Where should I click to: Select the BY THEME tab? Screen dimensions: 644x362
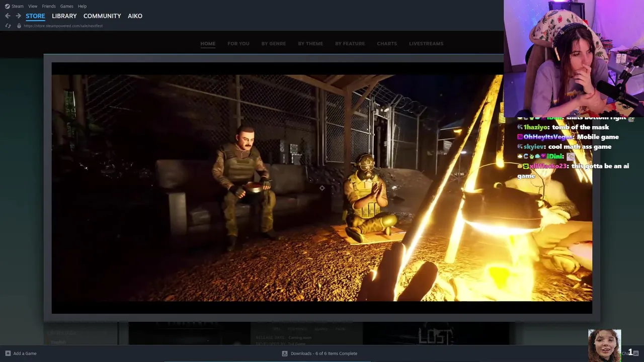click(310, 44)
